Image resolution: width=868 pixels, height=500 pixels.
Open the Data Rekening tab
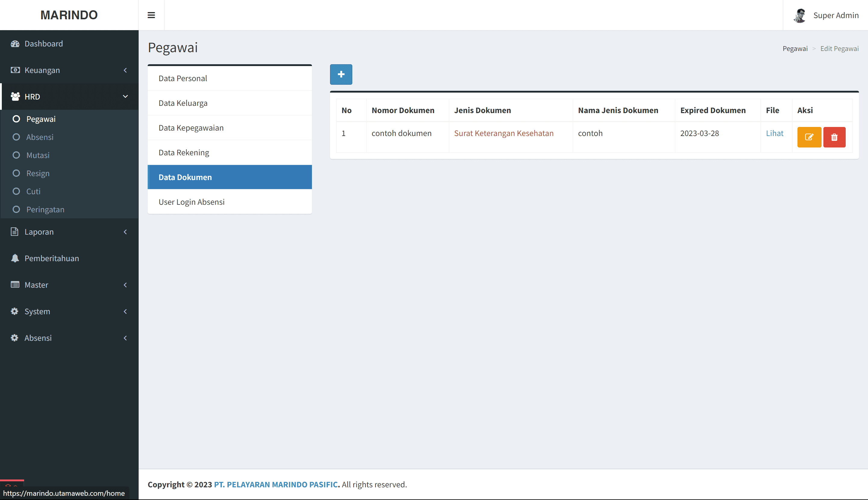pos(184,153)
